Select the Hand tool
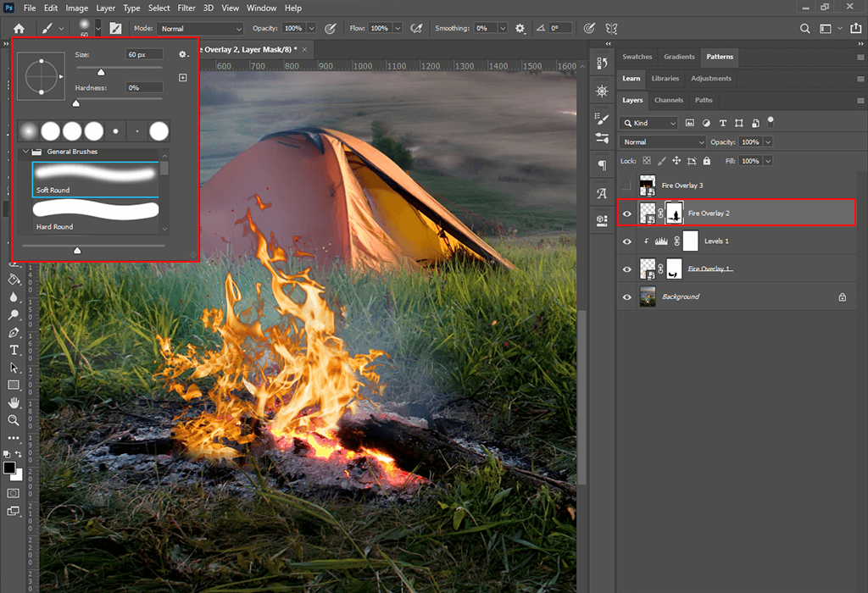The width and height of the screenshot is (868, 593). coord(14,402)
